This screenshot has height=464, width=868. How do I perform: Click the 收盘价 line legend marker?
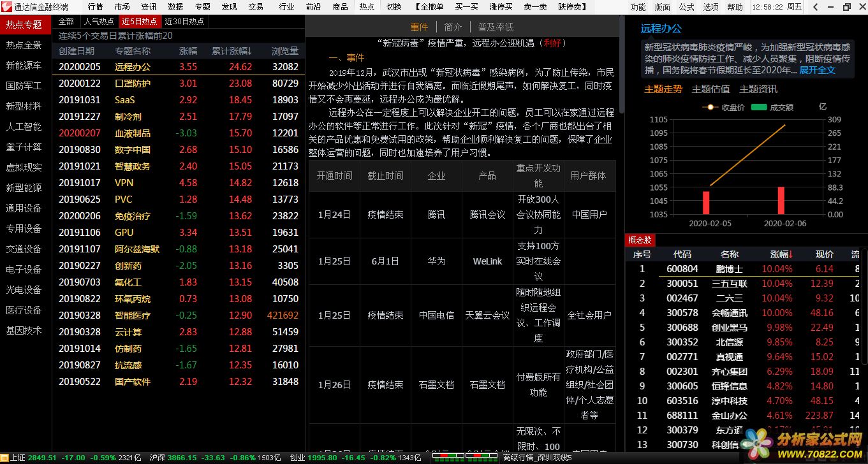[709, 107]
